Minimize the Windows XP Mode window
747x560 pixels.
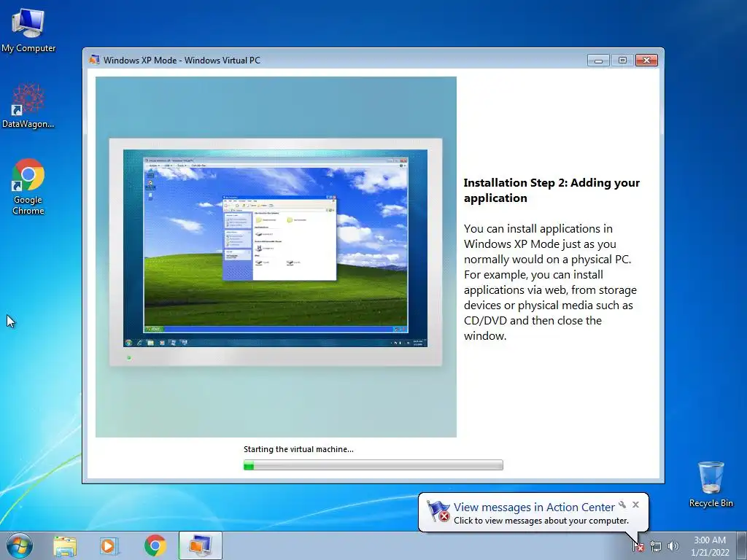click(x=598, y=60)
